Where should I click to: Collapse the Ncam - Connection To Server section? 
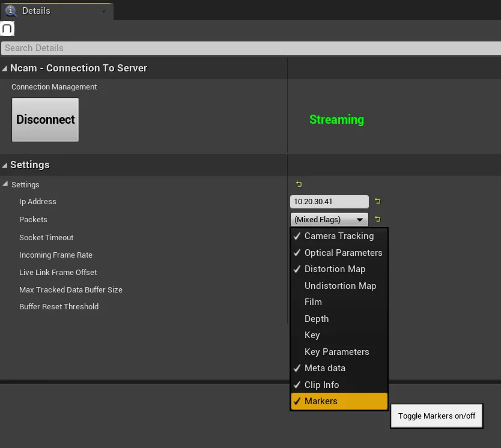(4, 68)
